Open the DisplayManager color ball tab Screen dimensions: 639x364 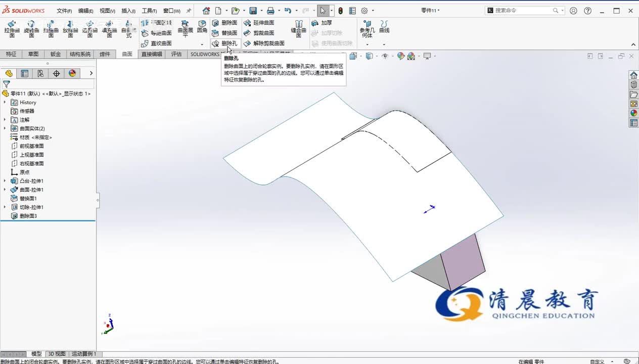[72, 73]
